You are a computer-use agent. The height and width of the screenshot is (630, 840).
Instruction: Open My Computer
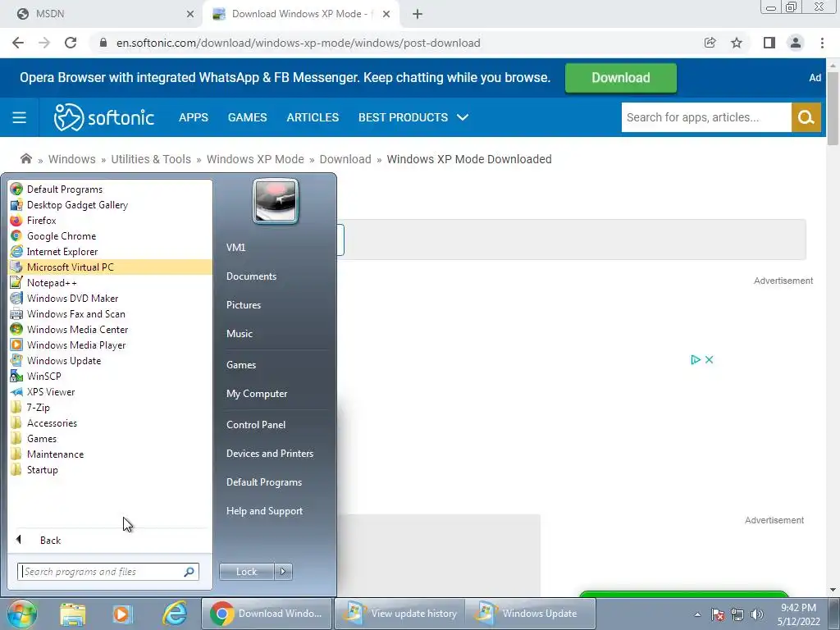pos(257,394)
